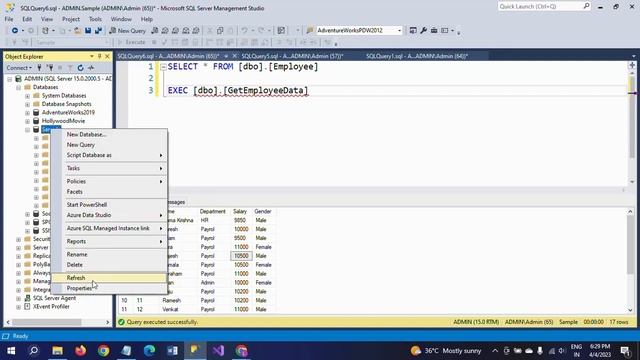Choose New Database... from context menu
Screen dimensions: 640x360
tap(109, 134)
